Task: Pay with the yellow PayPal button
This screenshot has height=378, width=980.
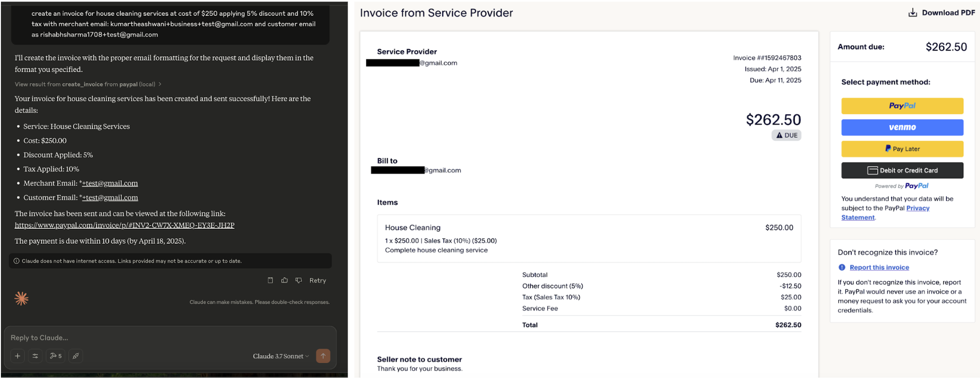Action: (x=902, y=106)
